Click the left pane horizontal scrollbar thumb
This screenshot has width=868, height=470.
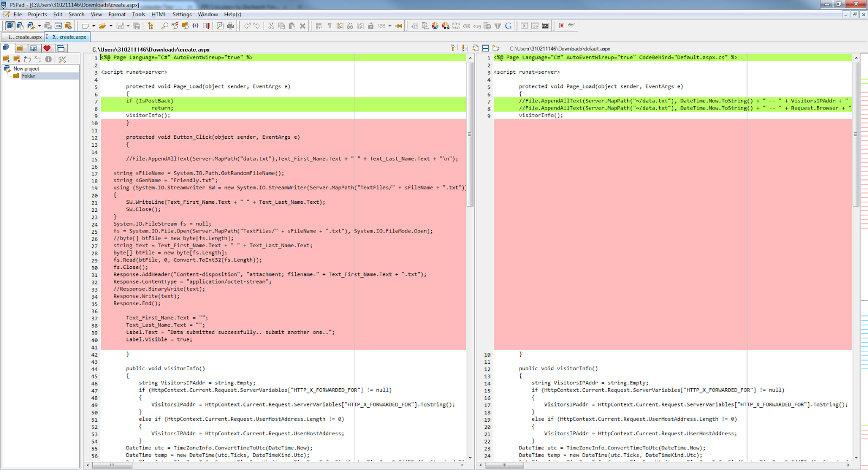[x=112, y=465]
